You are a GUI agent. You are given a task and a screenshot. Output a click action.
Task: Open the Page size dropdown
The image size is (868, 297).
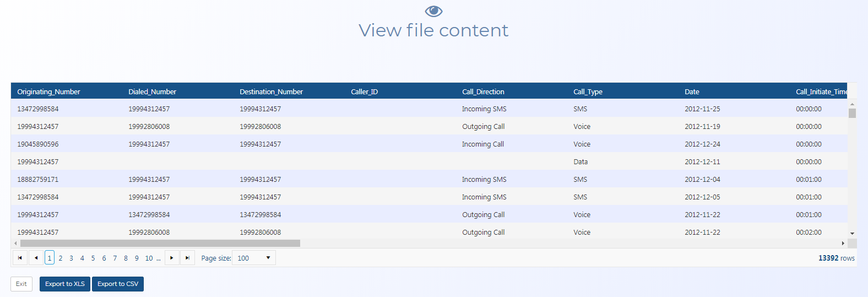(254, 258)
